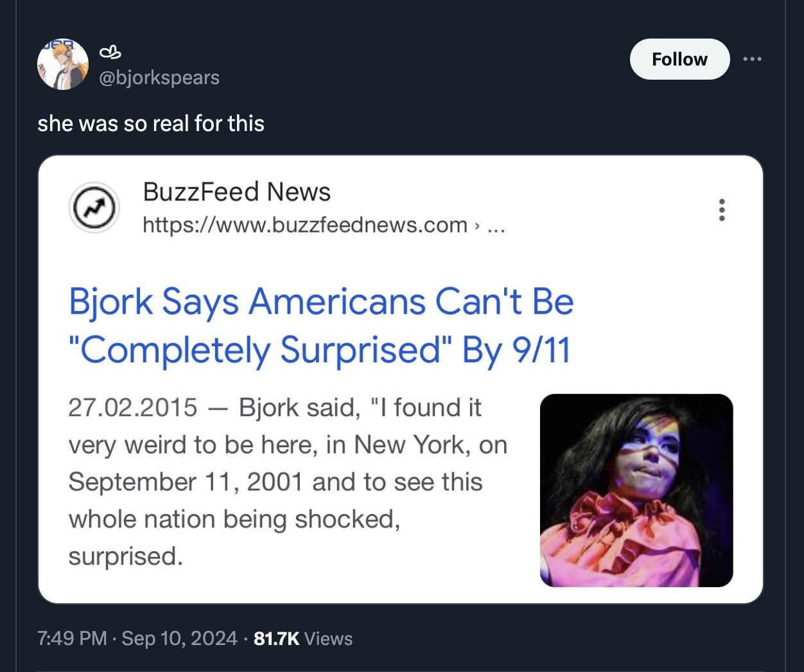Click the anime profile avatar
The width and height of the screenshot is (804, 672).
[x=63, y=64]
